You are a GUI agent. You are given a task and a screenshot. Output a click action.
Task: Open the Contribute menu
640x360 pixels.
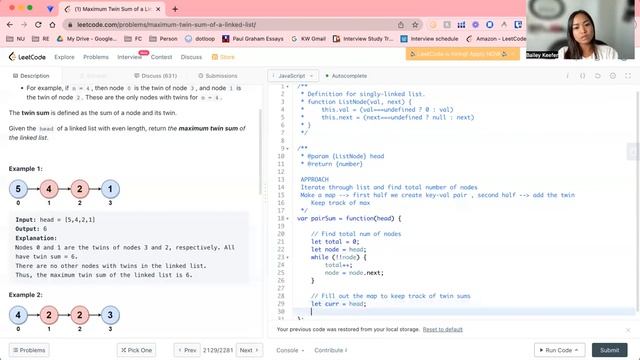pos(331,350)
